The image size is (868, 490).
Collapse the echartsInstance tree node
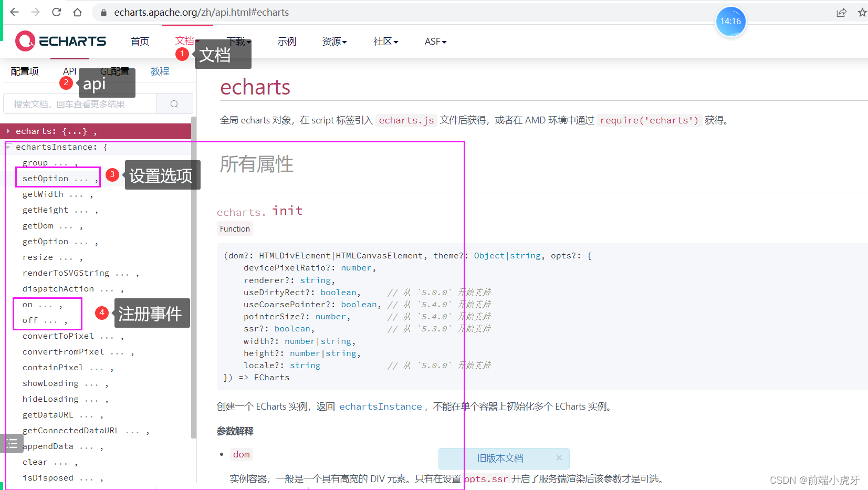[x=8, y=147]
